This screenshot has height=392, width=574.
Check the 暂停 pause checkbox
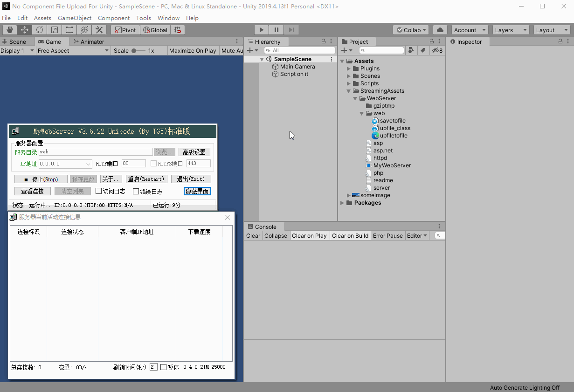click(x=163, y=367)
